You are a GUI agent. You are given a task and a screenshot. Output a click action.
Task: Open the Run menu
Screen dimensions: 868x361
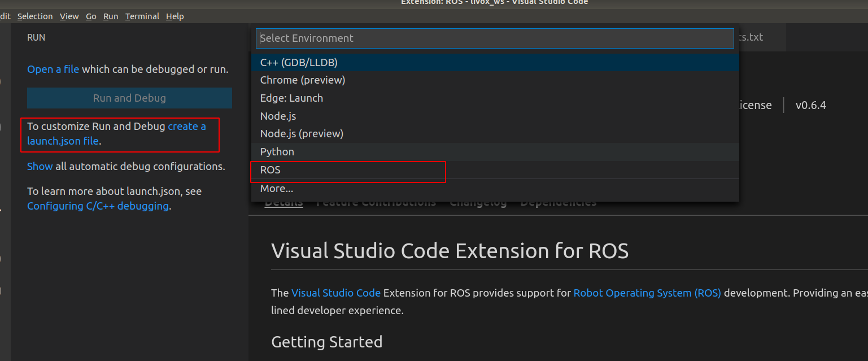click(x=111, y=16)
